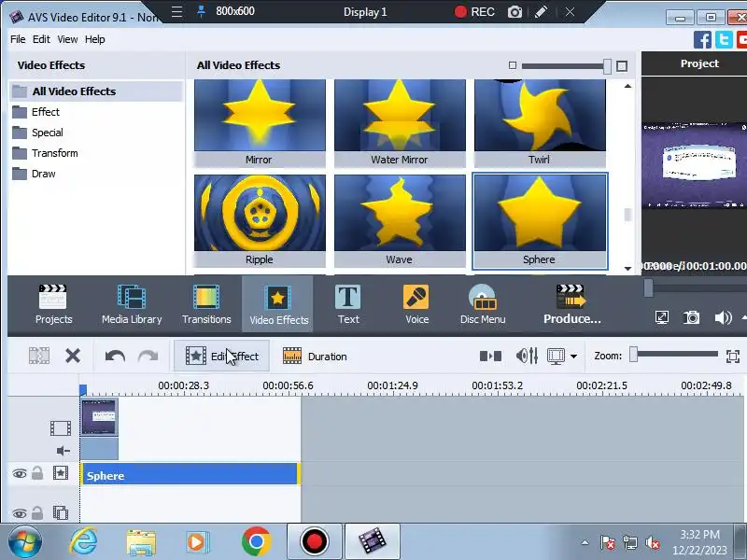
Task: Select the Sphere effect clip on timeline
Action: [x=190, y=474]
